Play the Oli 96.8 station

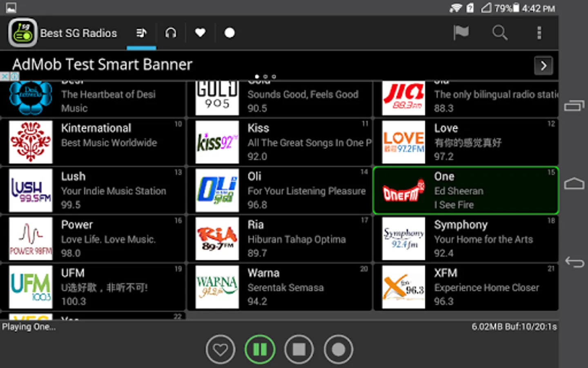(x=280, y=190)
